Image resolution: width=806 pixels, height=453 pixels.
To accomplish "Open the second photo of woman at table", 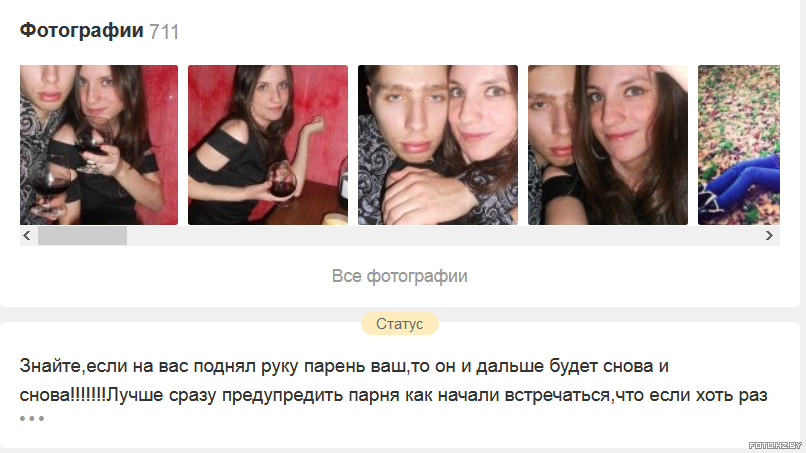I will (268, 144).
